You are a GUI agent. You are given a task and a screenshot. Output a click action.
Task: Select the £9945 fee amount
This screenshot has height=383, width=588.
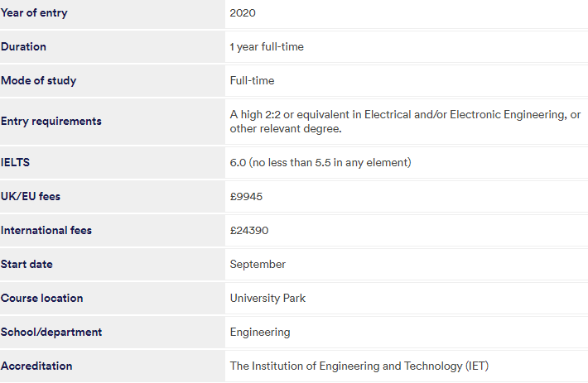point(246,197)
